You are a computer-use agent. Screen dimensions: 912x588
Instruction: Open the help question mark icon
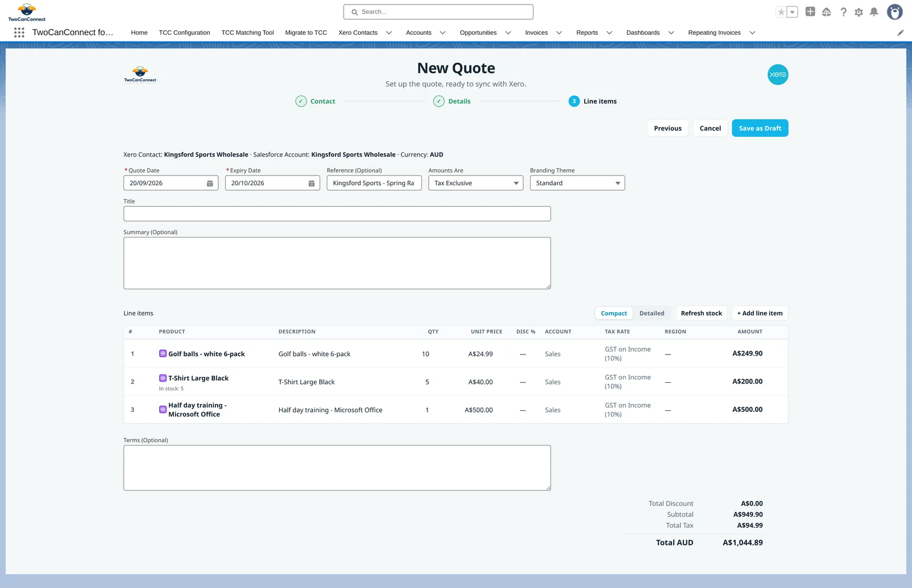844,12
